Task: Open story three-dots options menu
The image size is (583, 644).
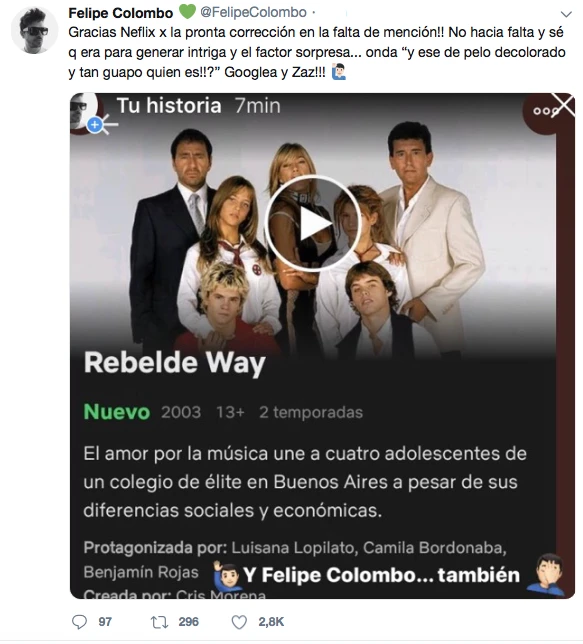Action: (544, 111)
